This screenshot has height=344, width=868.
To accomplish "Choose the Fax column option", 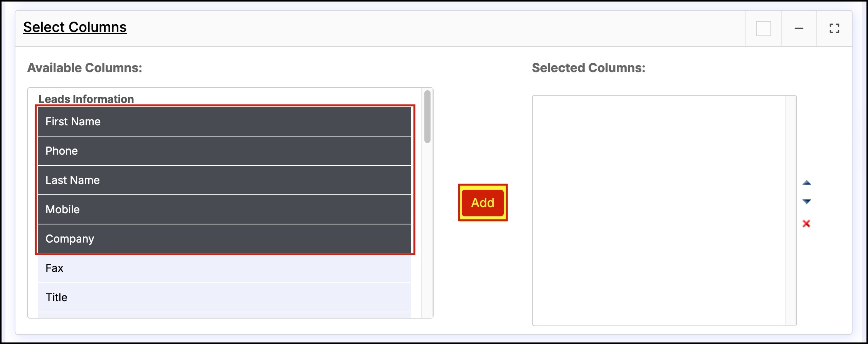I will [224, 268].
